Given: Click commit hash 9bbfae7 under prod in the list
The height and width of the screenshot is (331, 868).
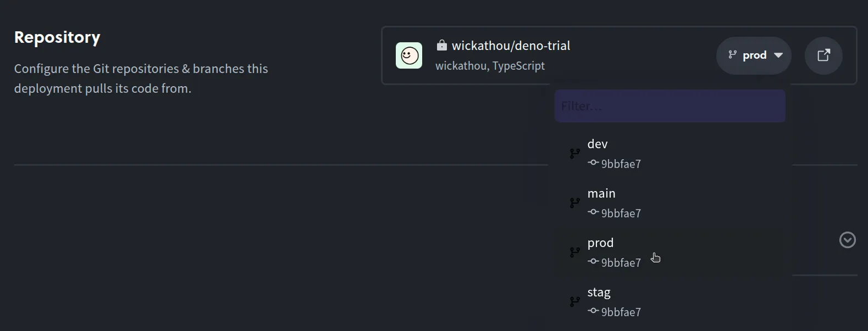Looking at the screenshot, I should tap(621, 263).
